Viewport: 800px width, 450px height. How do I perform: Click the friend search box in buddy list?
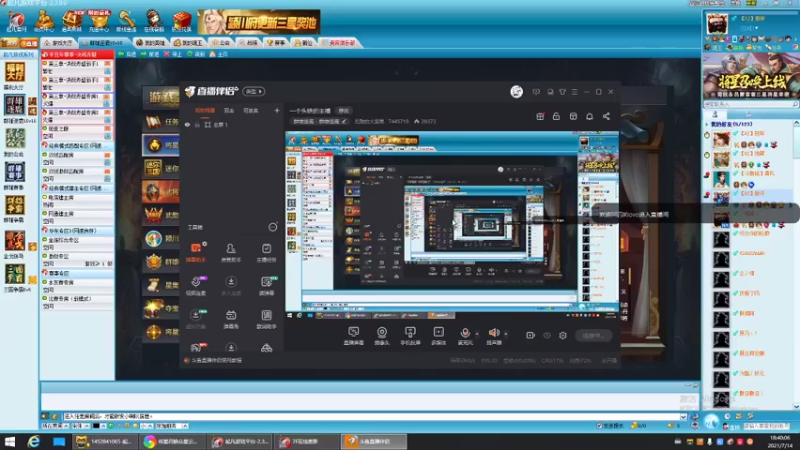[750, 104]
